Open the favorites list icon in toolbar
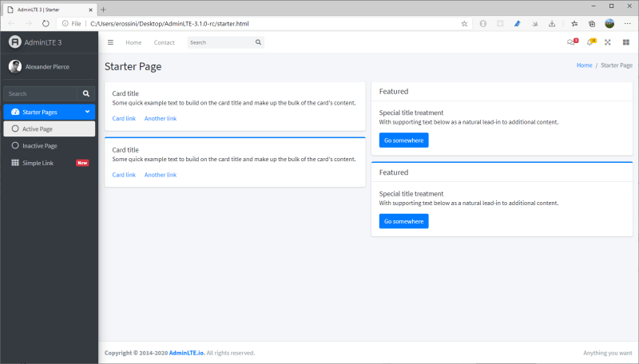Image resolution: width=639 pixels, height=364 pixels. (x=574, y=24)
